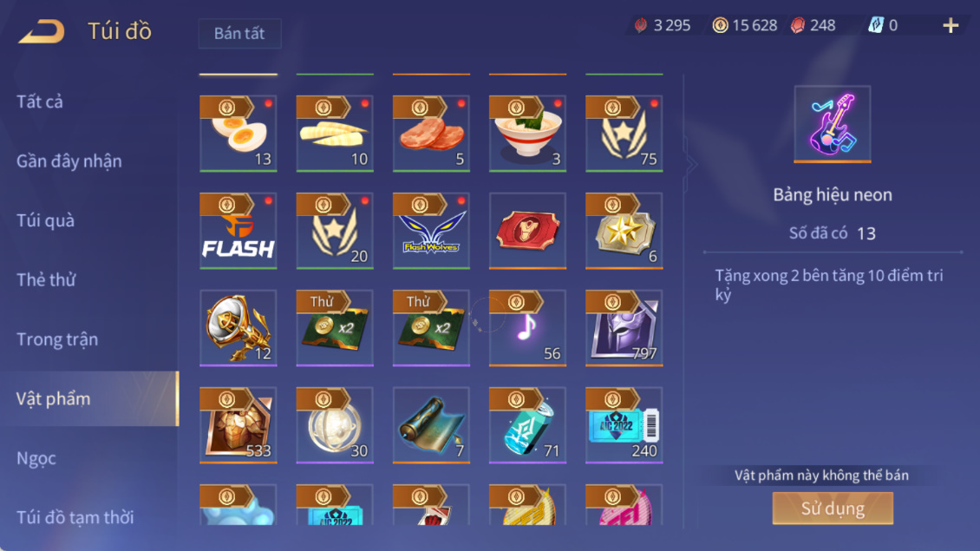Select the red ticket item
The width and height of the screenshot is (980, 551).
[x=527, y=231]
